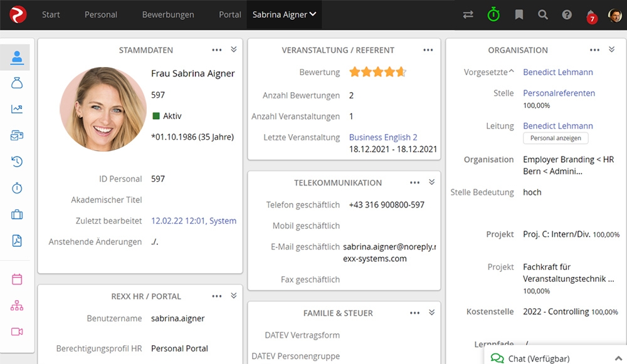Open the bookmark icon in top bar
This screenshot has width=627, height=364.
click(x=519, y=14)
